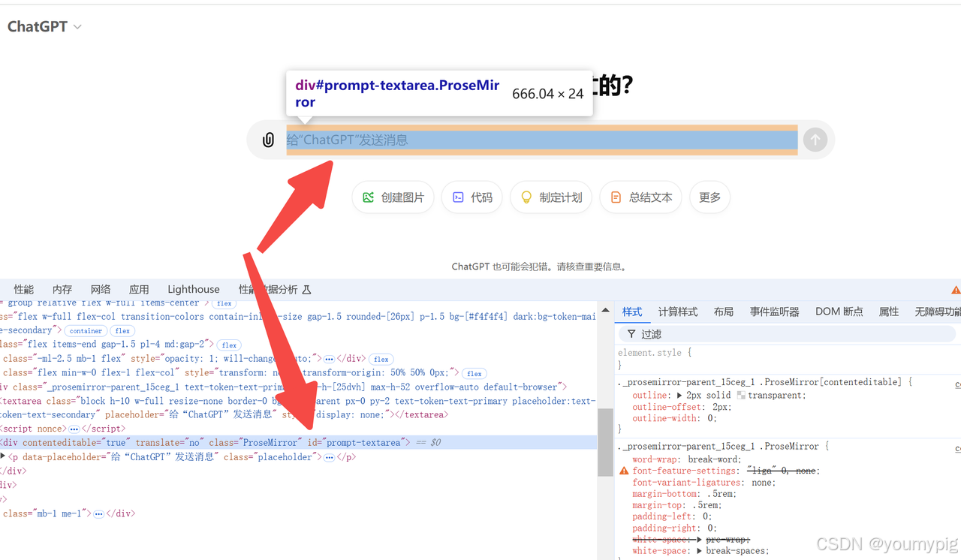961x560 pixels.
Task: Select the 布局 tab
Action: (x=724, y=312)
